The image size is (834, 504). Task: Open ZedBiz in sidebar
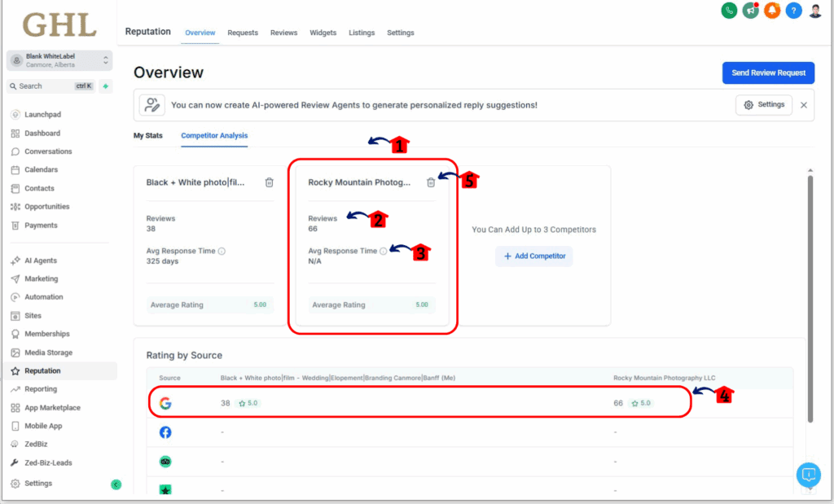click(x=36, y=444)
